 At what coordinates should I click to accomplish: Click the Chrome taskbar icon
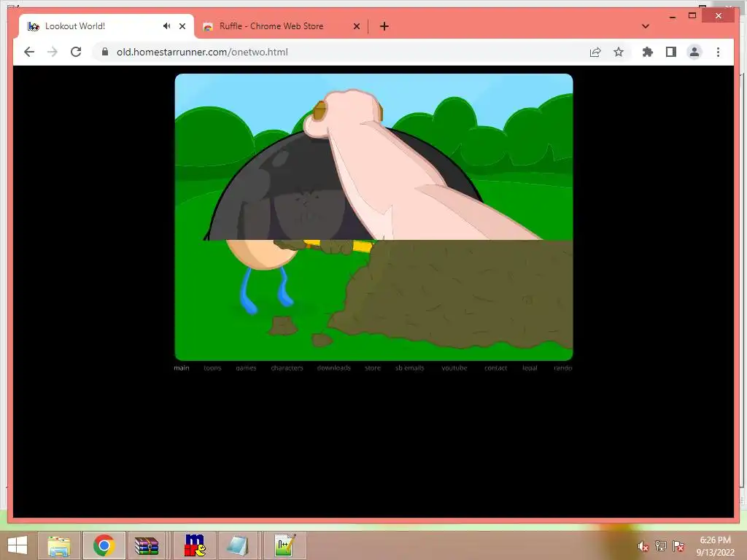pos(104,545)
